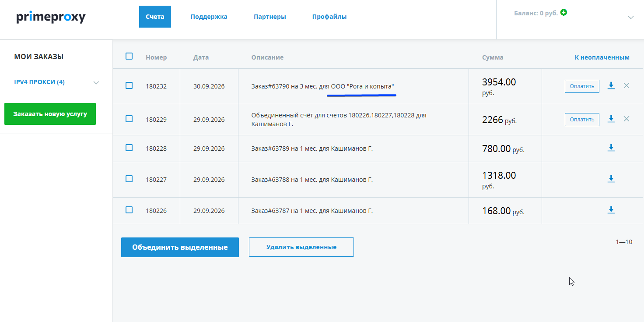Open the account dropdown arrow near balance

[x=631, y=18]
